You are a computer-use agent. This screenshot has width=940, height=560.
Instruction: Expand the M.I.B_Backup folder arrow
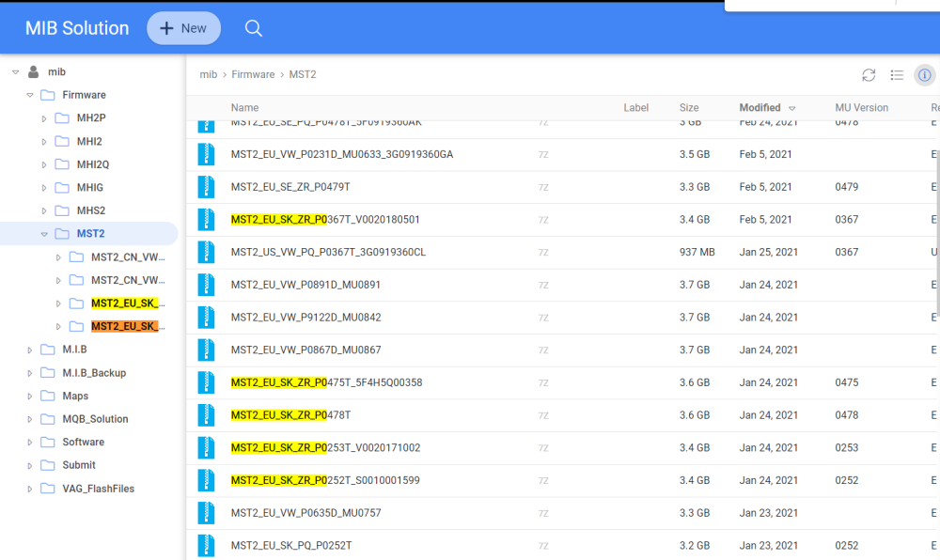[x=30, y=373]
